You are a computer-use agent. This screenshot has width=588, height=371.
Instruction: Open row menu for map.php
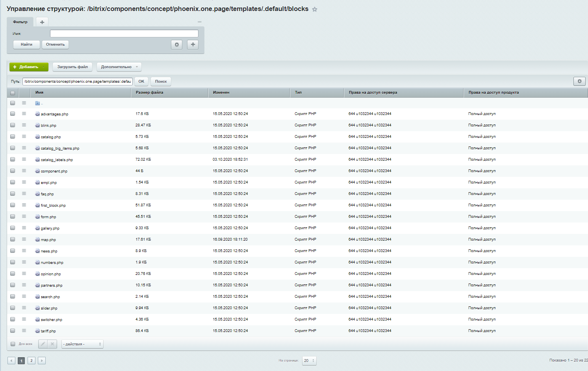coord(24,239)
